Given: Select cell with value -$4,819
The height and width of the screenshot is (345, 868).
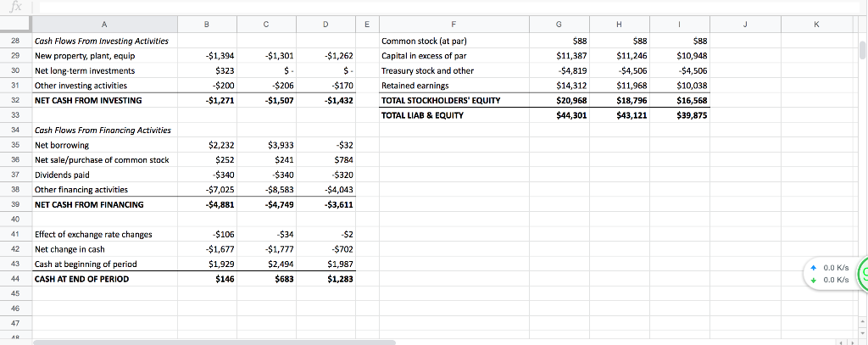Looking at the screenshot, I should coord(559,71).
